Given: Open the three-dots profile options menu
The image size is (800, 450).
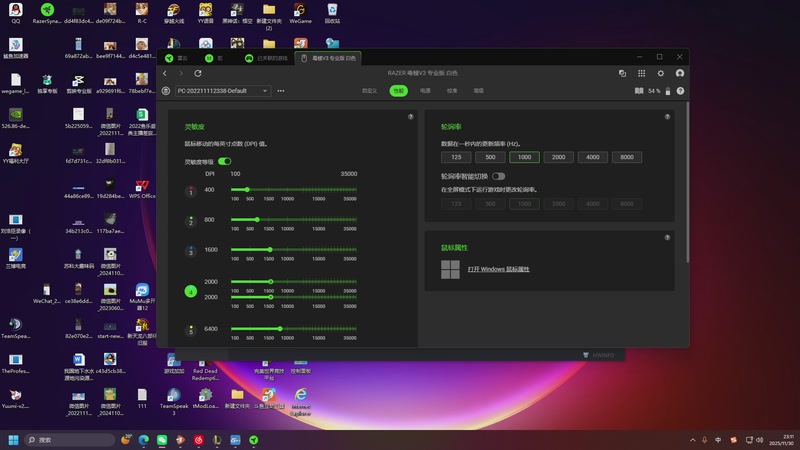Looking at the screenshot, I should click(x=281, y=91).
